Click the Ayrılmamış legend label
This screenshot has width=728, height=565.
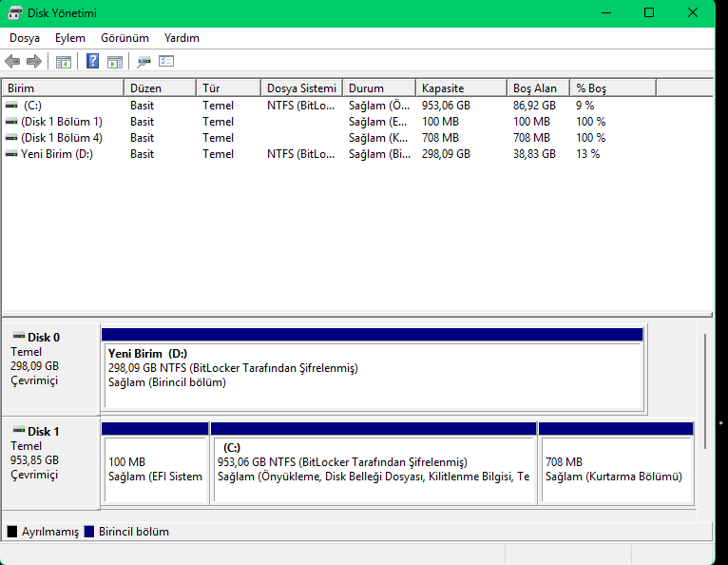click(50, 532)
